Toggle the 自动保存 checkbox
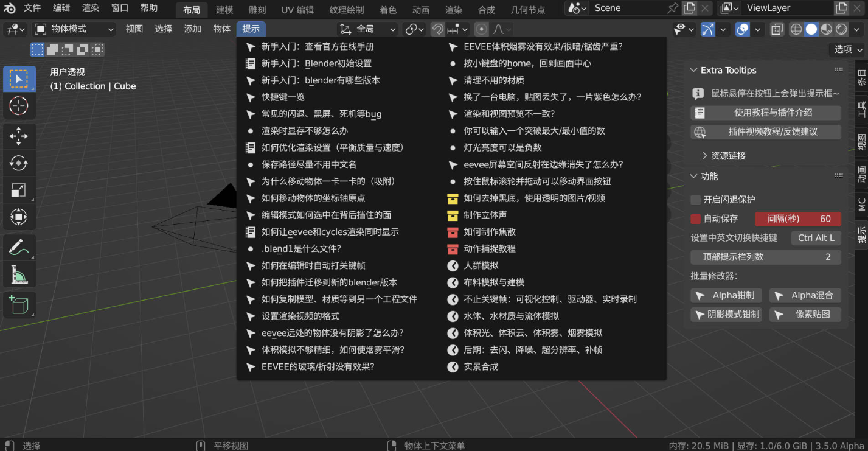 [x=696, y=219]
